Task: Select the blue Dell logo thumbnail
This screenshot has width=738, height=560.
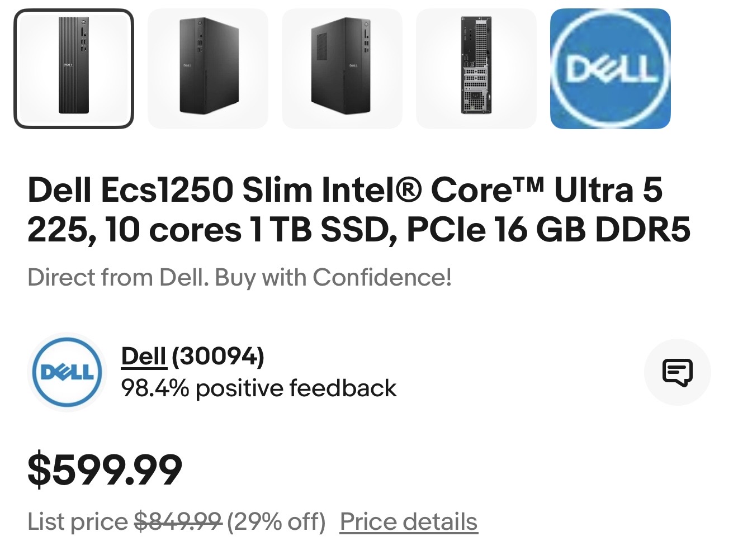Action: (611, 69)
